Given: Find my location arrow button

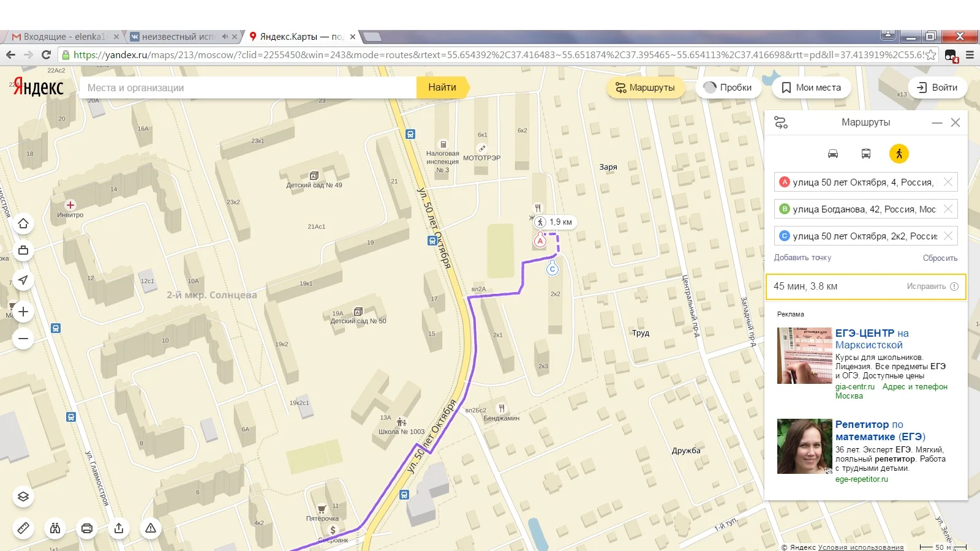Looking at the screenshot, I should point(23,280).
